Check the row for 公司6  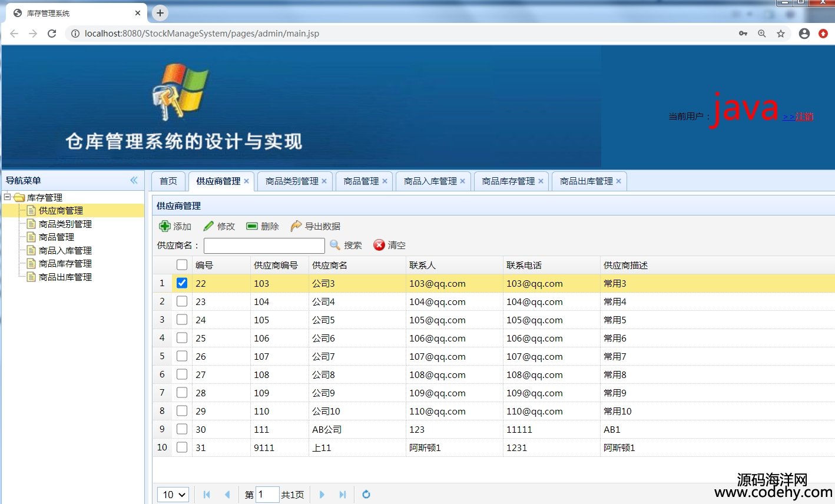point(182,338)
